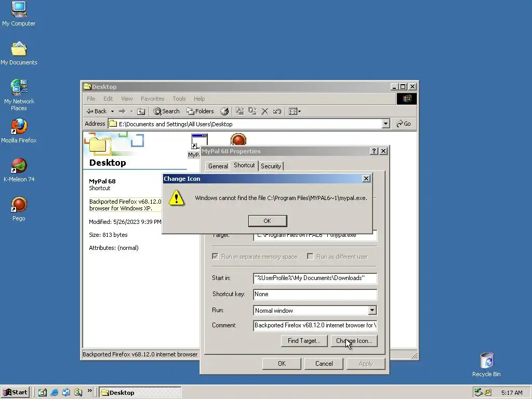
Task: Click the Properties help question button
Action: pos(374,151)
